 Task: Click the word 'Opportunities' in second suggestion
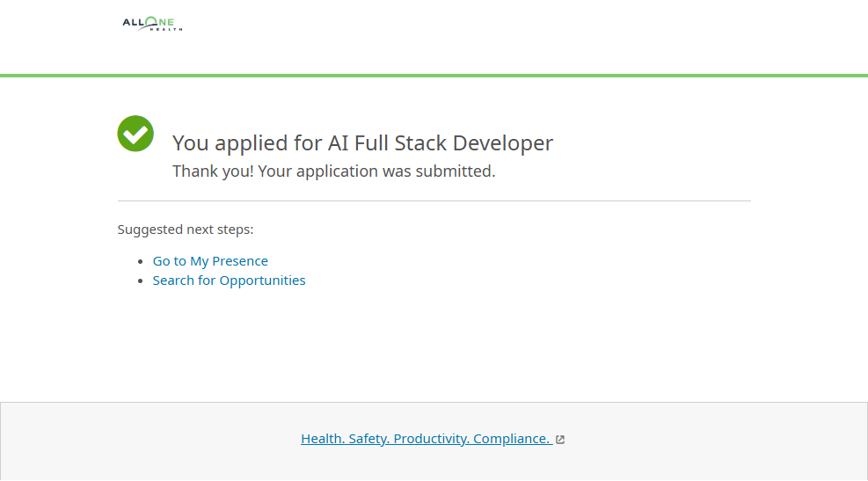(x=262, y=281)
